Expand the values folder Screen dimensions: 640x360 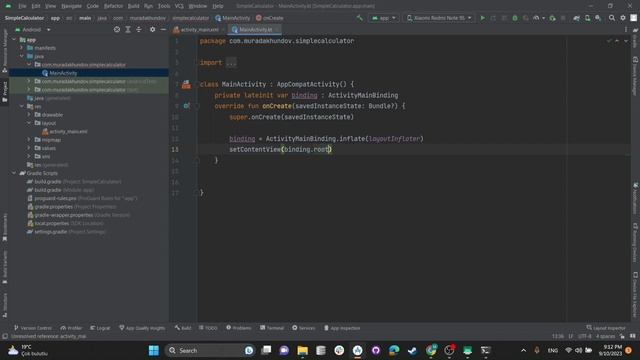29,148
